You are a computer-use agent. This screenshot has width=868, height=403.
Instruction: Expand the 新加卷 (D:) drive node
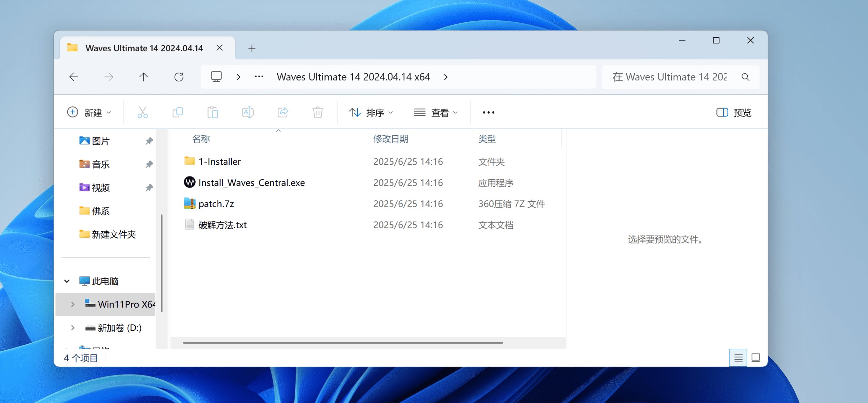click(x=73, y=328)
